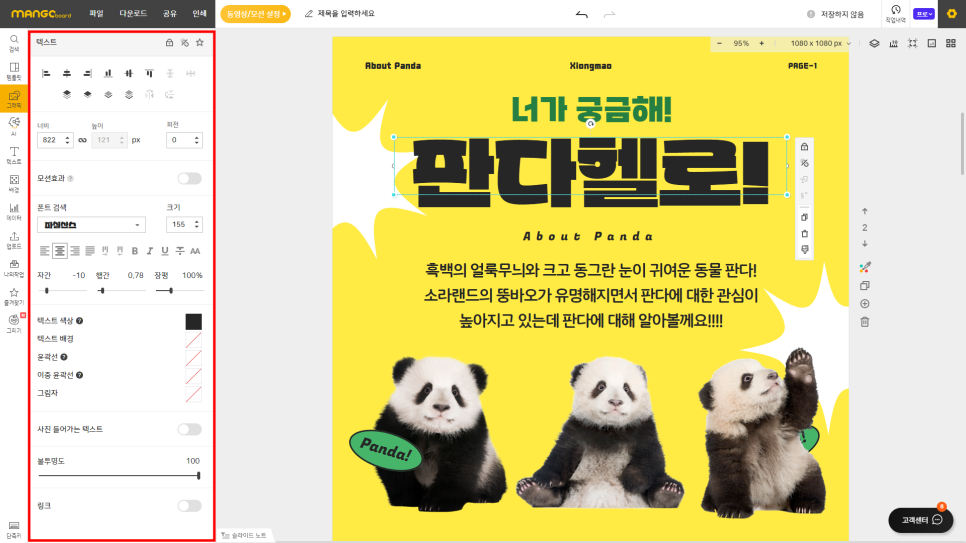966x543 pixels.
Task: Align selected object to the top
Action: click(x=149, y=73)
